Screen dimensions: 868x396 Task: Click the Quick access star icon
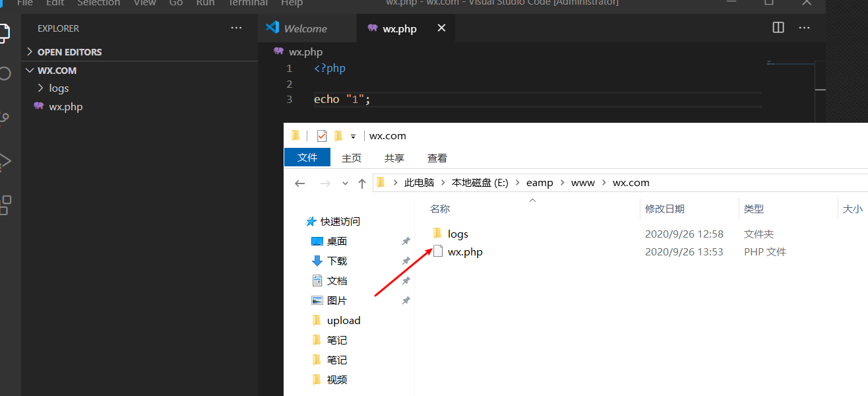[x=311, y=221]
